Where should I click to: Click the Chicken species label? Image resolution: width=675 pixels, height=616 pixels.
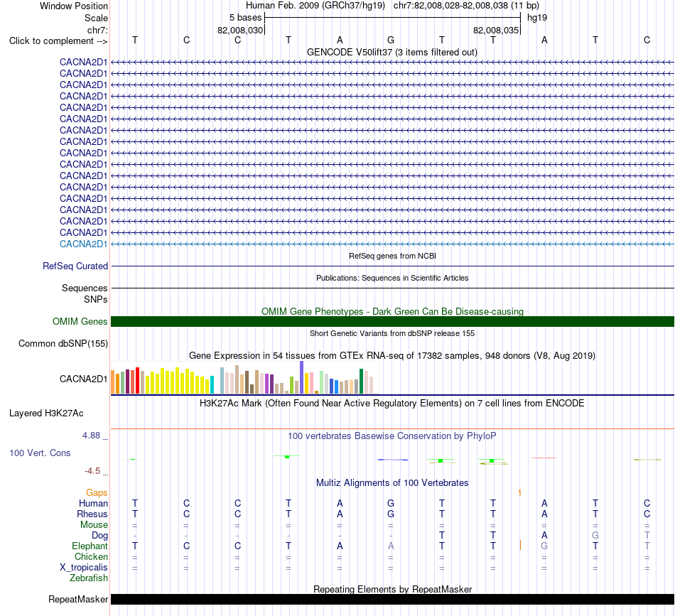[91, 556]
